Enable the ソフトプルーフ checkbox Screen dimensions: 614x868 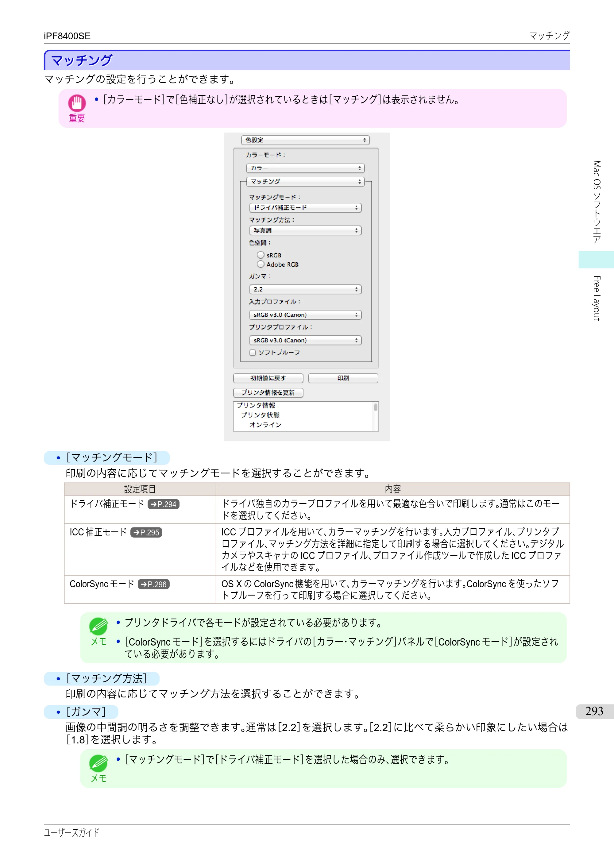coord(253,353)
